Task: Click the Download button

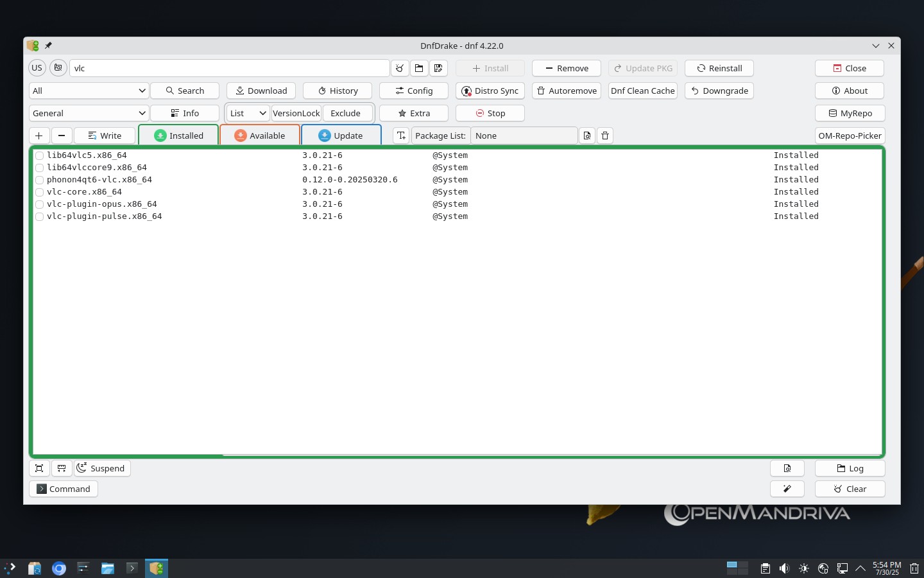Action: (261, 91)
